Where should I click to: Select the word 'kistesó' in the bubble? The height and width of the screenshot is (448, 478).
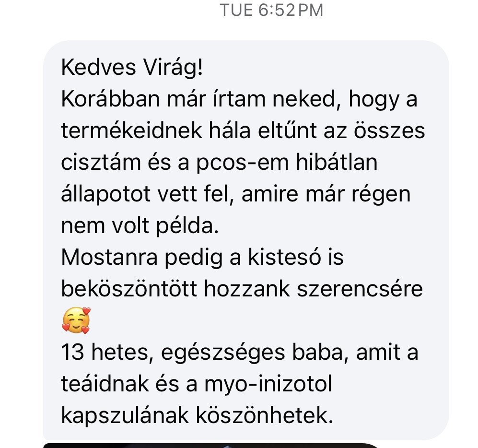pyautogui.click(x=284, y=258)
